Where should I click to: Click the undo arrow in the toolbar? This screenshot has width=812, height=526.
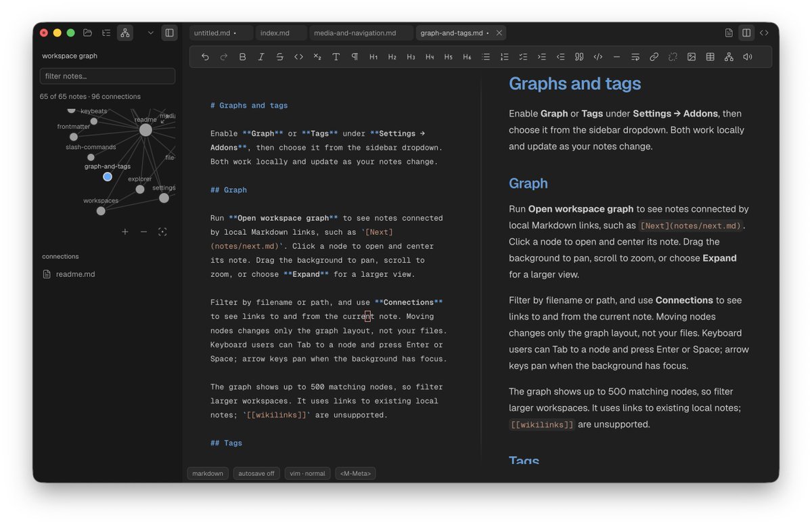[x=205, y=57]
